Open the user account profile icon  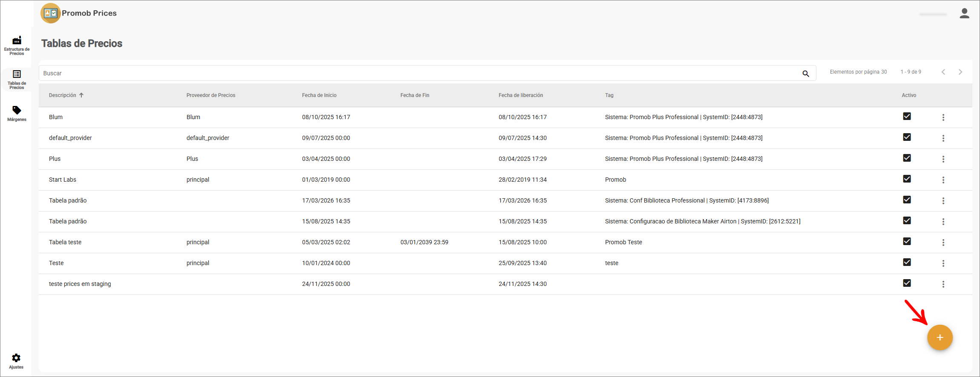pos(964,14)
